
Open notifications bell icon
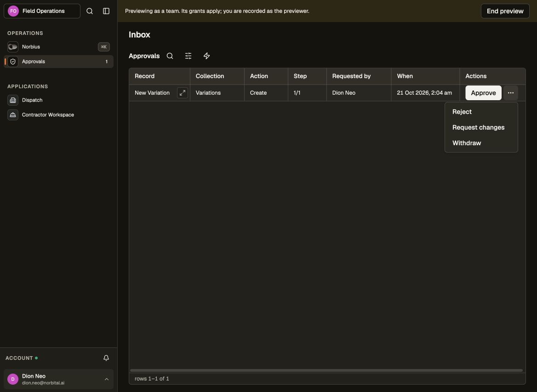click(106, 358)
